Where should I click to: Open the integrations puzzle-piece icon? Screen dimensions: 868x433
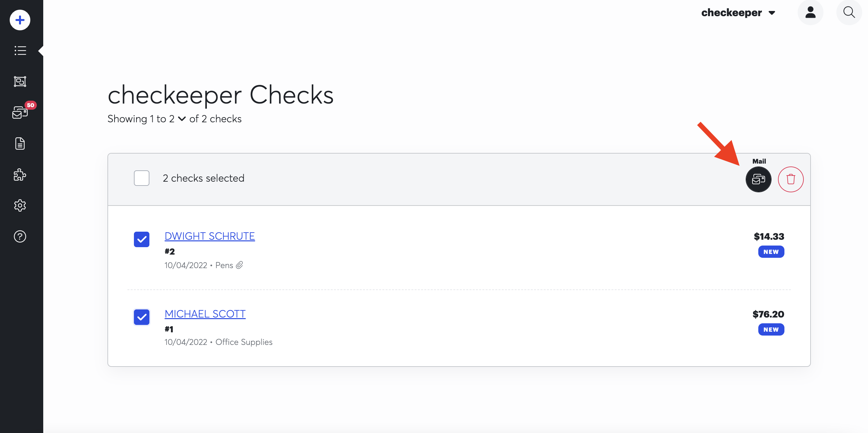(x=20, y=175)
